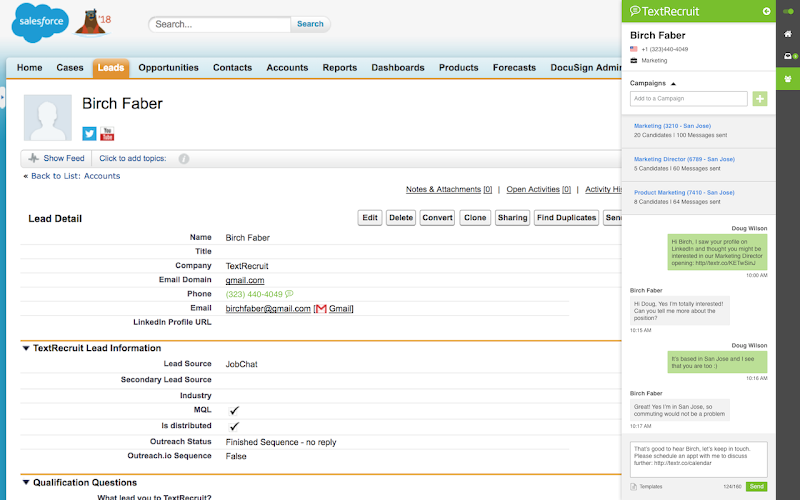Viewport: 800px width, 500px height.
Task: Toggle the MQL checkbox
Action: 234,410
